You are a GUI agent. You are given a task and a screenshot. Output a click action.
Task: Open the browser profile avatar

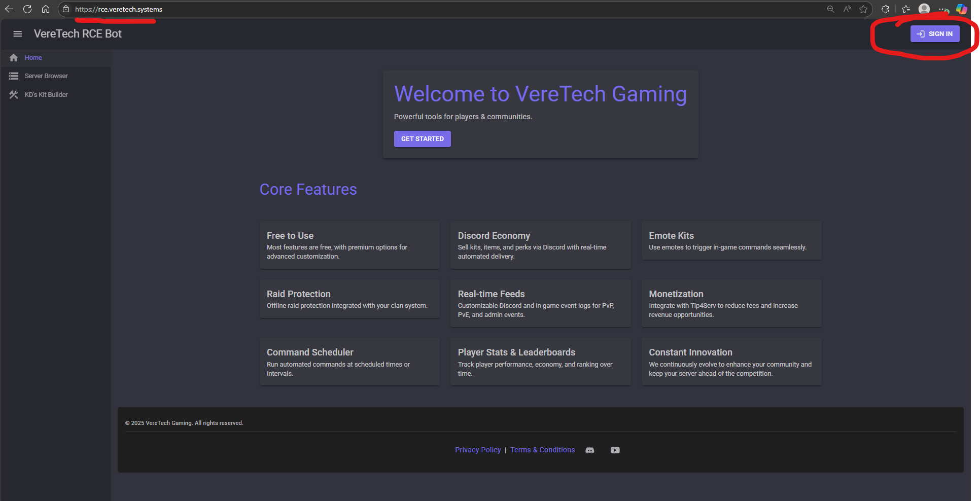pos(924,9)
